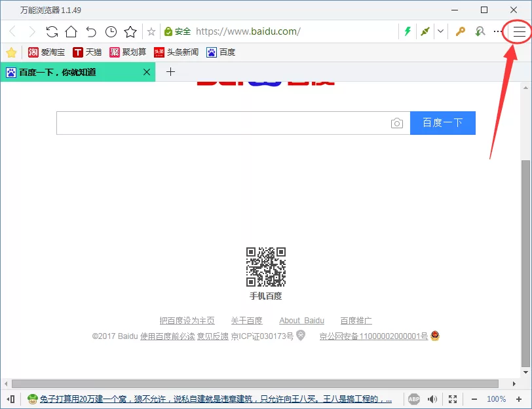532x409 pixels.
Task: Go to the home page icon
Action: [x=71, y=31]
